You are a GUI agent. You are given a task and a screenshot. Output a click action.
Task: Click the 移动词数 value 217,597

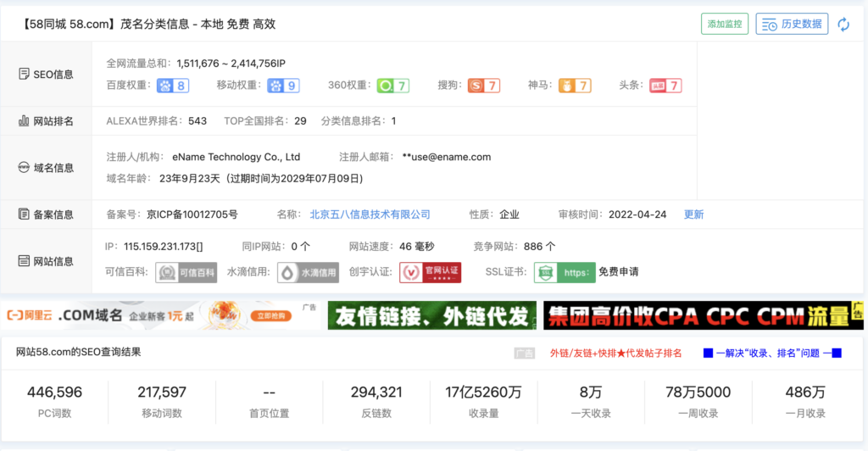162,393
